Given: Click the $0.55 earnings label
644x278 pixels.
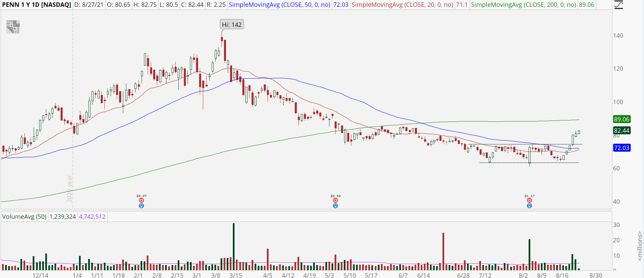Looking at the screenshot, I should tap(336, 196).
